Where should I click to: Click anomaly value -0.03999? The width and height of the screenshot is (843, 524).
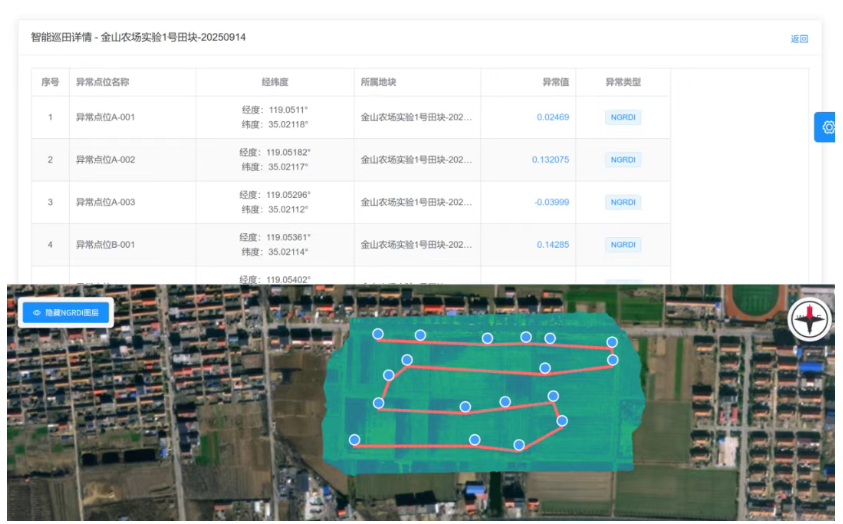point(551,202)
